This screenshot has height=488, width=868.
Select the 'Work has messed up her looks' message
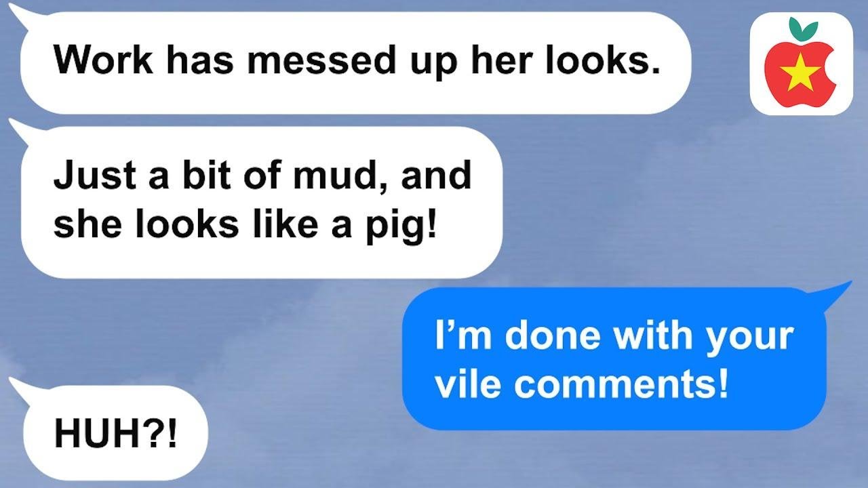(x=356, y=62)
